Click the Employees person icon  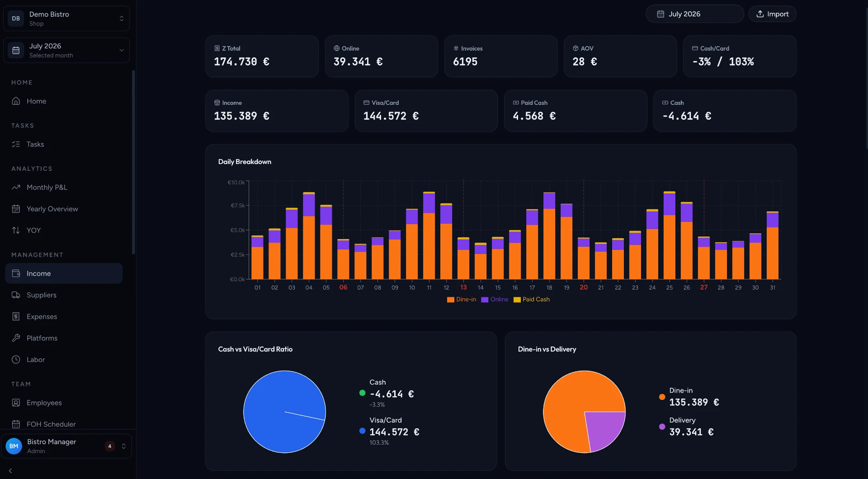(x=16, y=403)
